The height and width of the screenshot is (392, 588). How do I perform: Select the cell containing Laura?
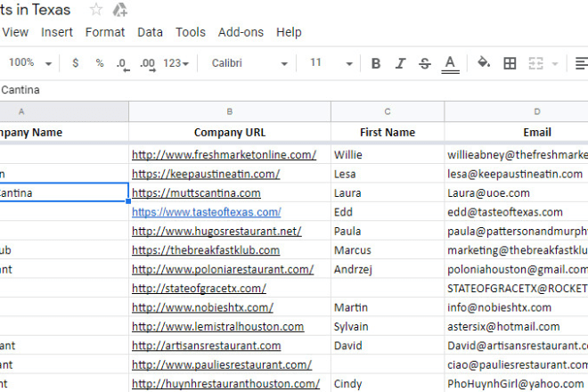pyautogui.click(x=388, y=192)
